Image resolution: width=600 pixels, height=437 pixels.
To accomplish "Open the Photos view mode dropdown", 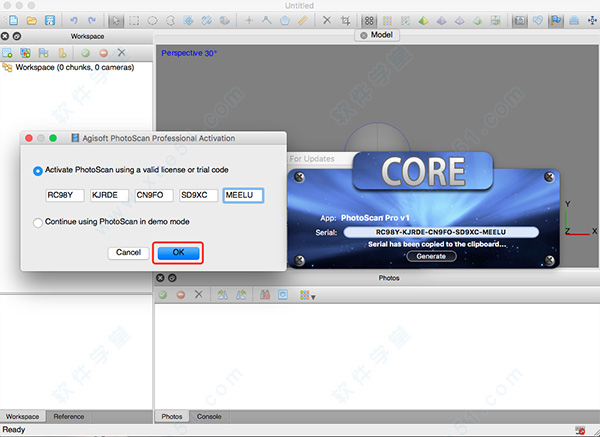I will click(308, 295).
